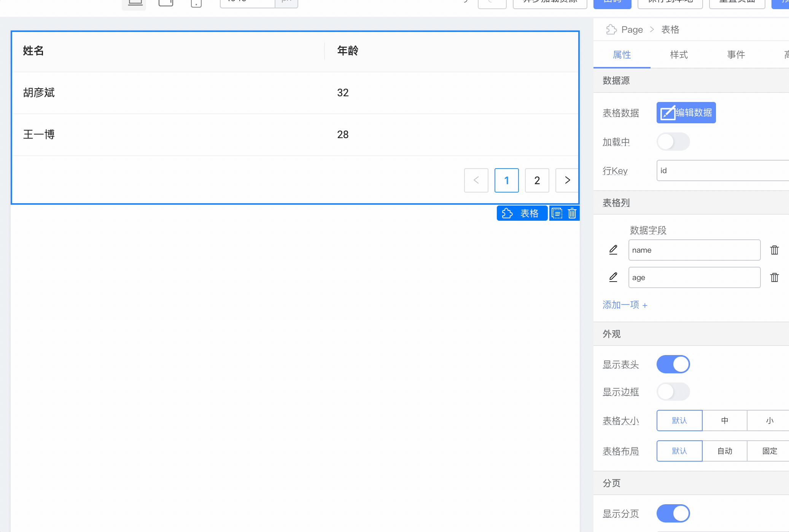Select 固定 for table layout
The height and width of the screenshot is (532, 789).
click(x=770, y=451)
